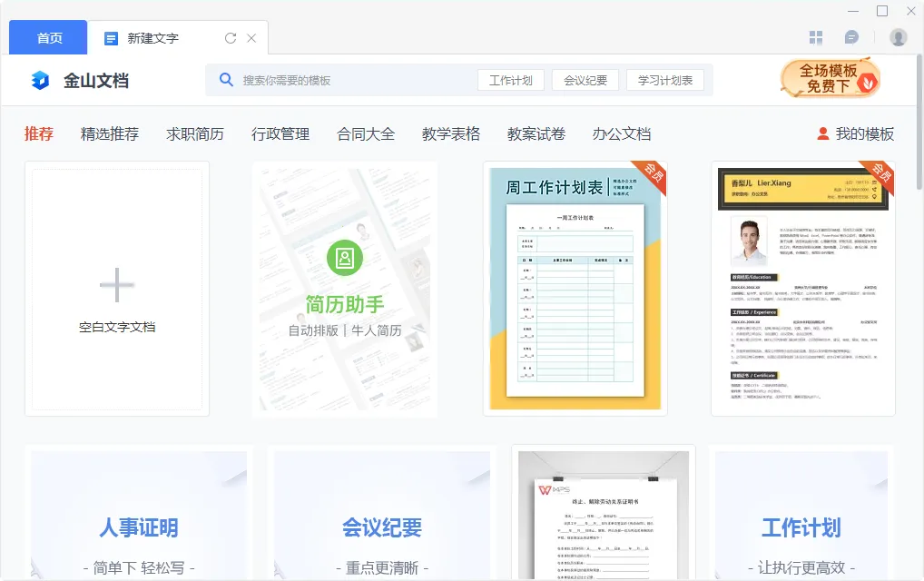Open 我的模板 link
This screenshot has height=581, width=924.
point(855,133)
